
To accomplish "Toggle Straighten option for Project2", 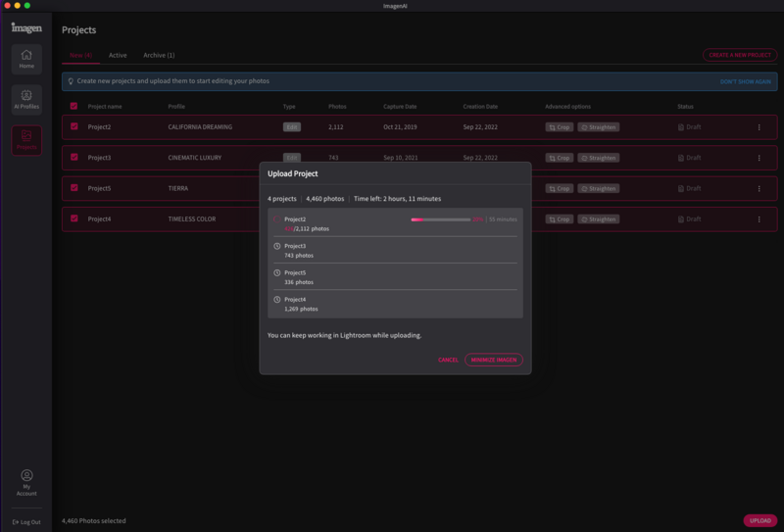I will tap(599, 127).
